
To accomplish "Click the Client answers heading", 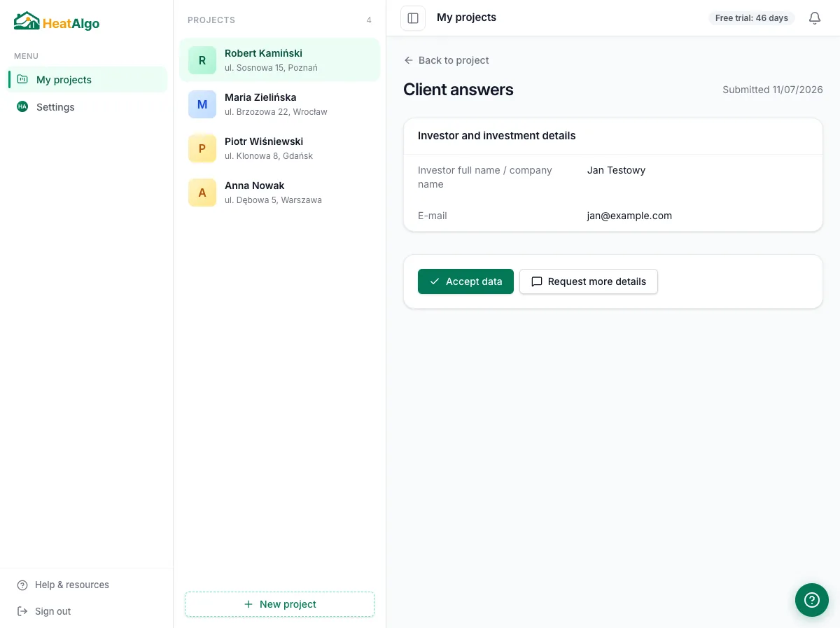I will [458, 90].
